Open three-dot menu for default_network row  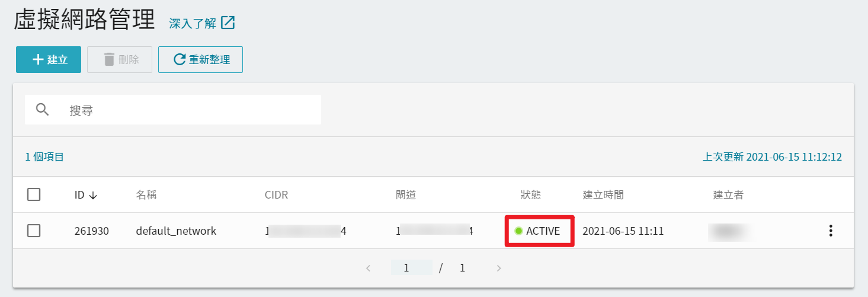(x=831, y=231)
